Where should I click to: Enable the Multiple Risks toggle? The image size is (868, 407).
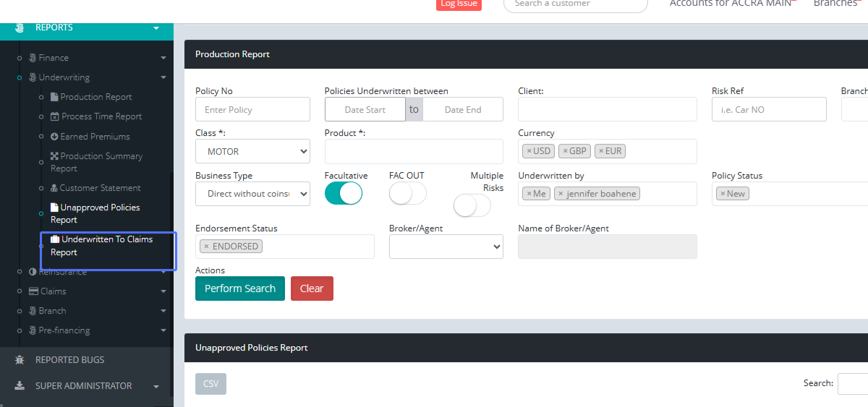click(472, 206)
